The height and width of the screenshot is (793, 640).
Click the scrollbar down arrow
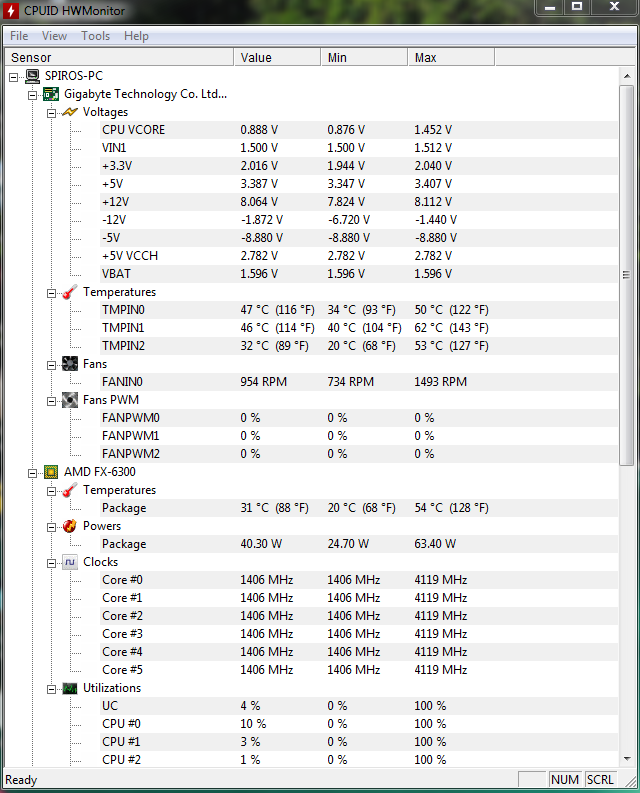[627, 759]
